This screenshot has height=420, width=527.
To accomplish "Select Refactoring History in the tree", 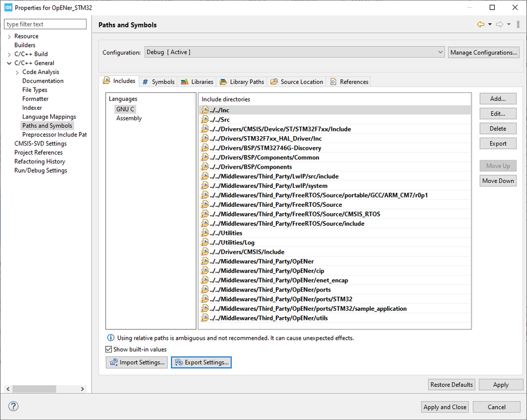I will click(40, 161).
